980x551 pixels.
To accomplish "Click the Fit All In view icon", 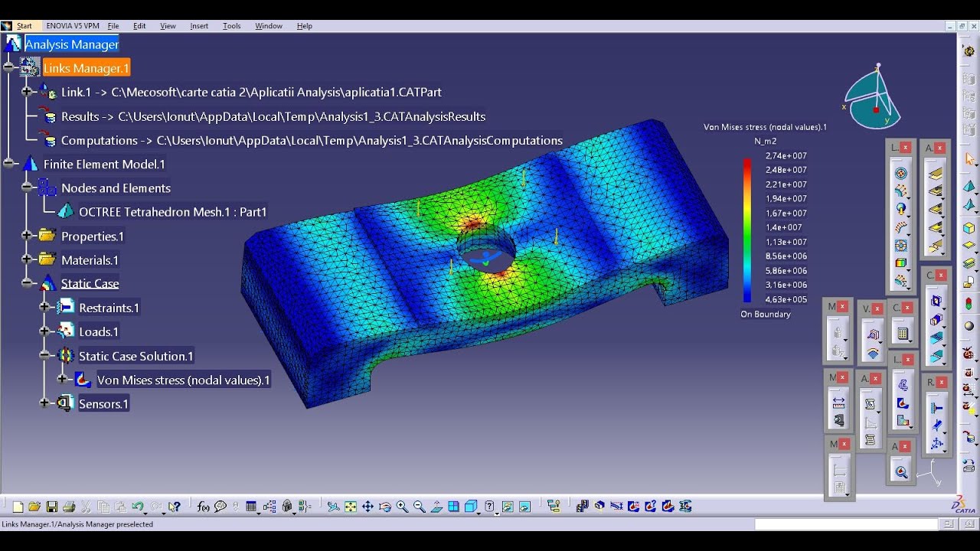I will click(x=351, y=507).
